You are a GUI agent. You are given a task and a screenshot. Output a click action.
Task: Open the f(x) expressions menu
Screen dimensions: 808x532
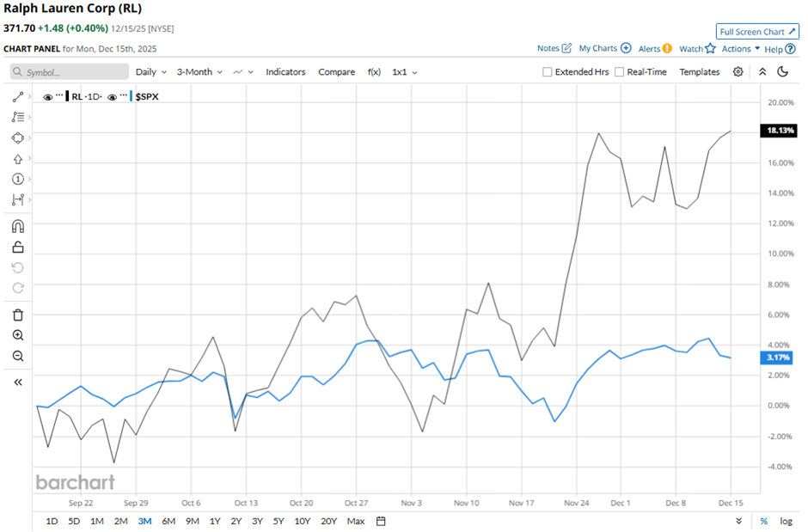point(374,71)
